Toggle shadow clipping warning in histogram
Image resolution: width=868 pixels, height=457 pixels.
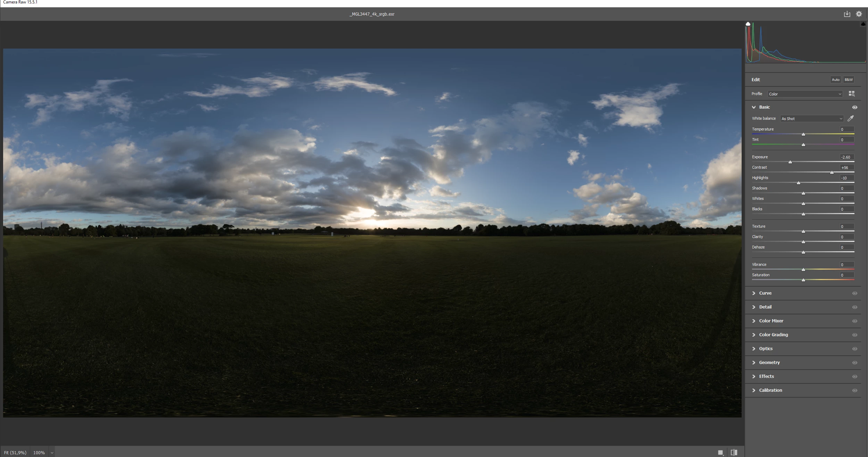[x=748, y=24]
